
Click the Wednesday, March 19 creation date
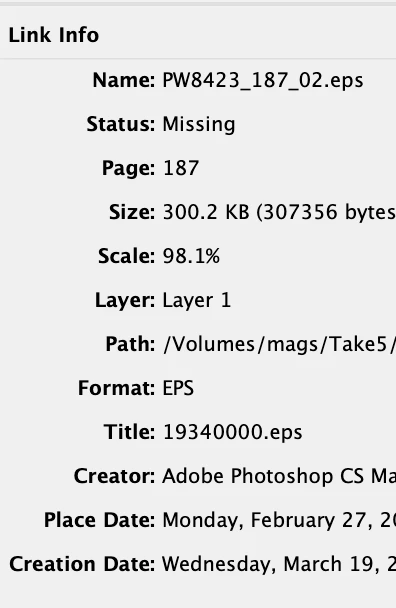tap(279, 564)
